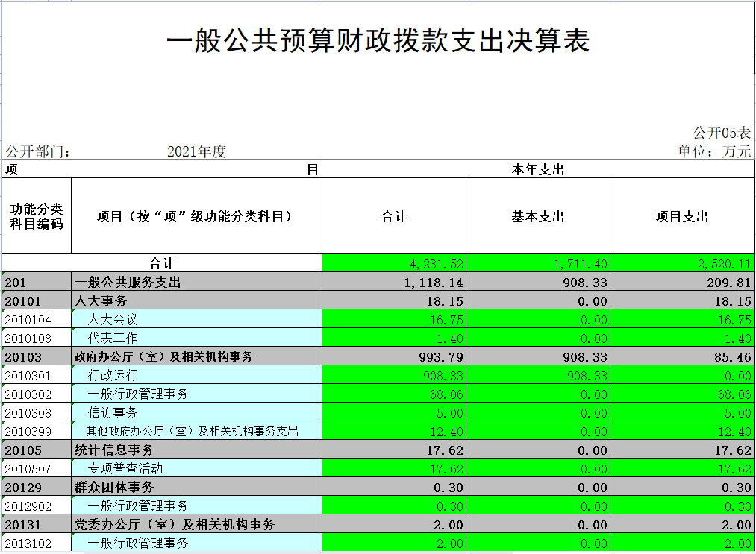The width and height of the screenshot is (756, 554).
Task: Click code cell 20129
Action: (37, 487)
